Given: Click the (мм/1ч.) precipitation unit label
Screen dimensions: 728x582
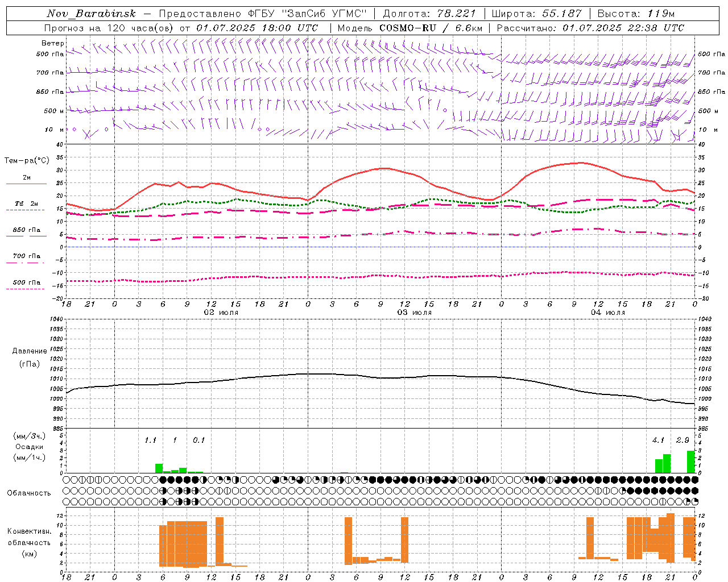Looking at the screenshot, I should click(x=30, y=458).
